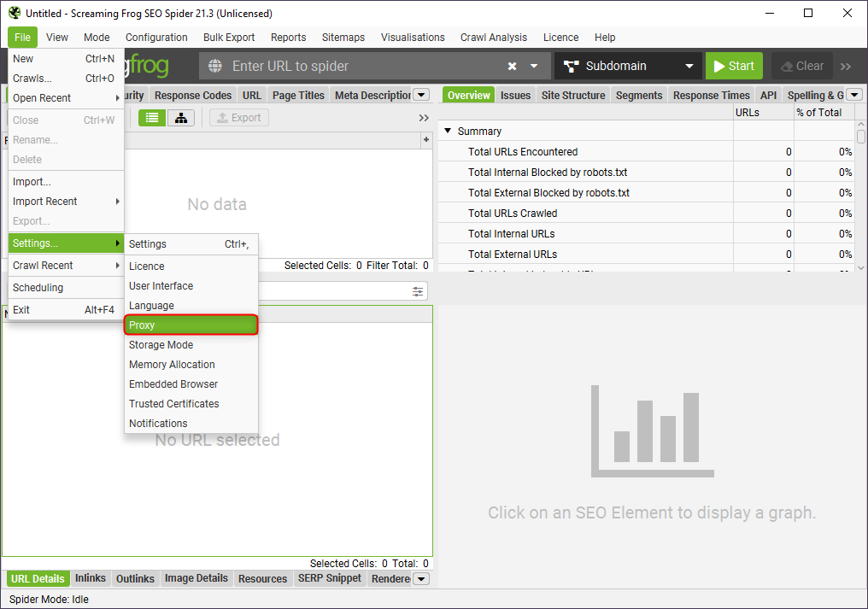Expand Import Recent submenu
The width and height of the screenshot is (868, 609).
66,202
